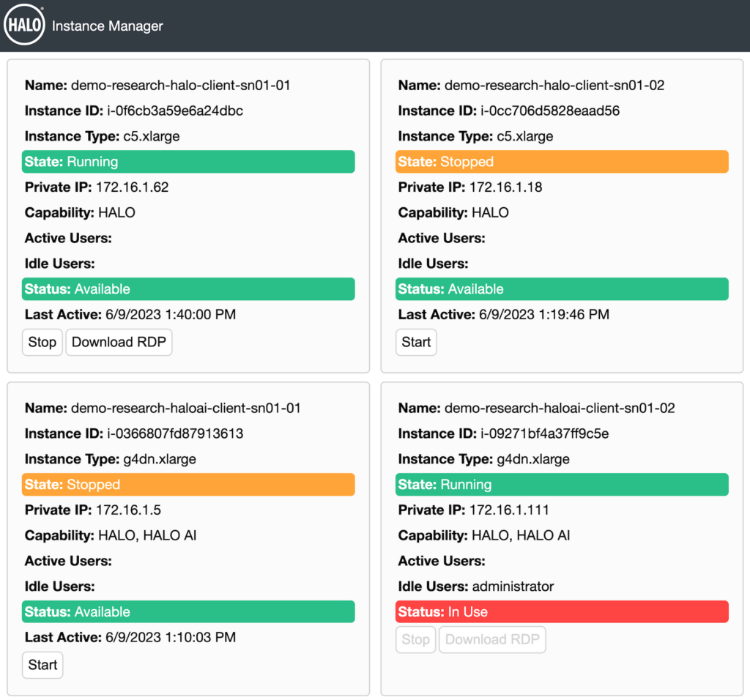Select the name demo-research-haloai-client-sn01-02

560,409
